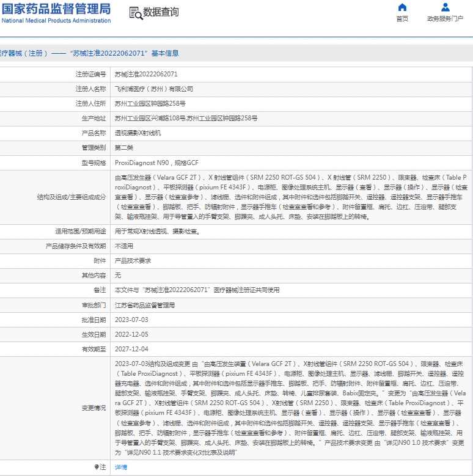Click the address 苏州工业园区钟园路258号 in 注册人住所 row
The width and height of the screenshot is (473, 476).
tap(150, 104)
